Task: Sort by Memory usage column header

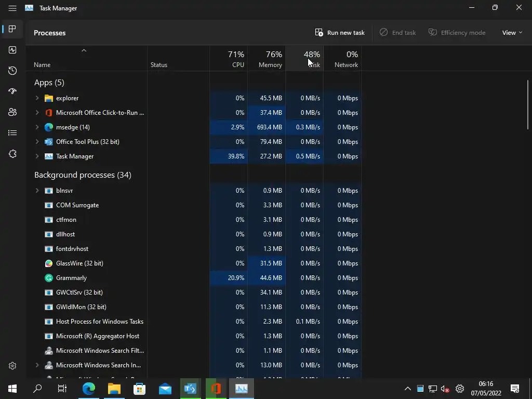Action: 267,59
